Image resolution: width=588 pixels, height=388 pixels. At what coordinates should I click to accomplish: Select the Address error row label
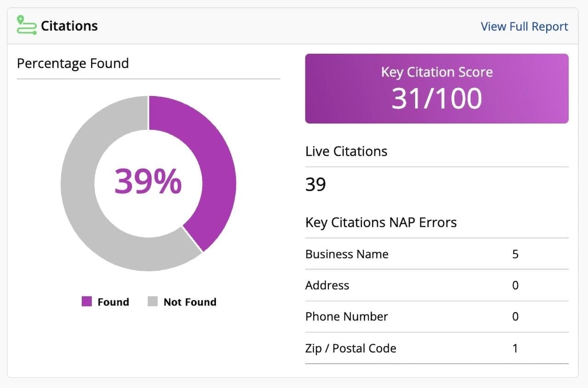pos(327,286)
